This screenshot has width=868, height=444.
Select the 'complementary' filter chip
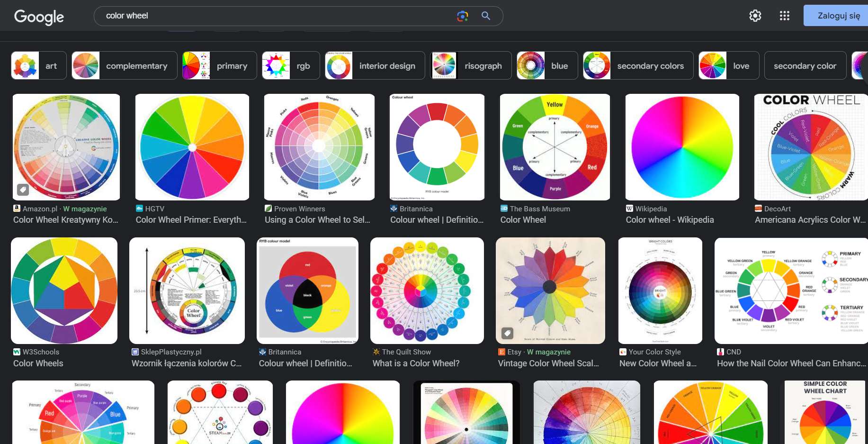tap(125, 65)
